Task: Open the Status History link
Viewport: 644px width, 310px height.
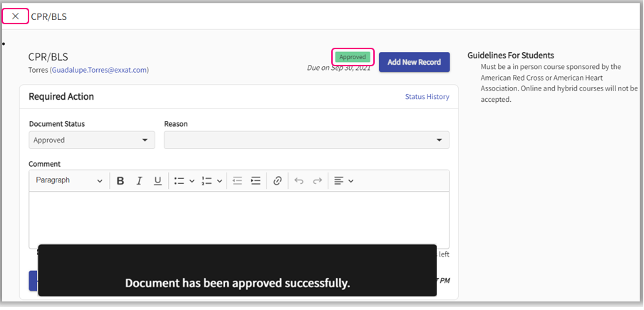Action: [427, 97]
